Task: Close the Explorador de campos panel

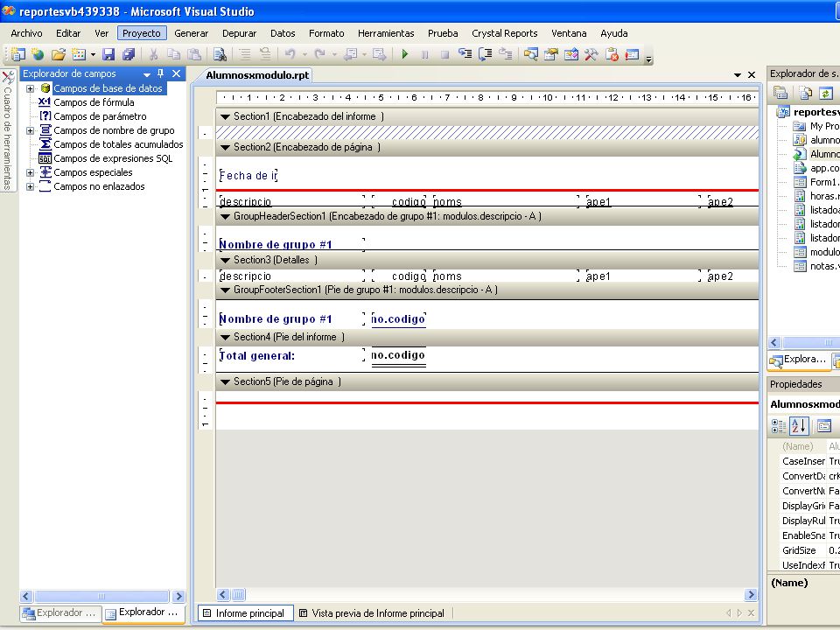Action: (176, 73)
